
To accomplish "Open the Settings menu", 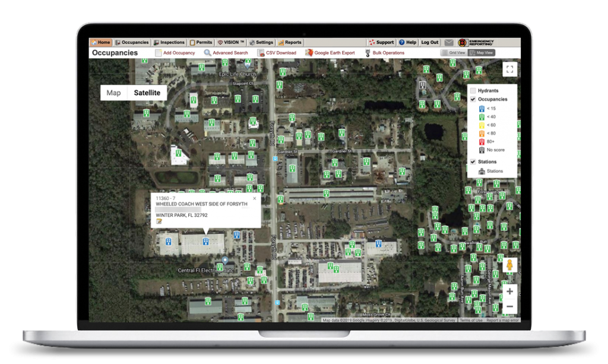I will pyautogui.click(x=261, y=42).
